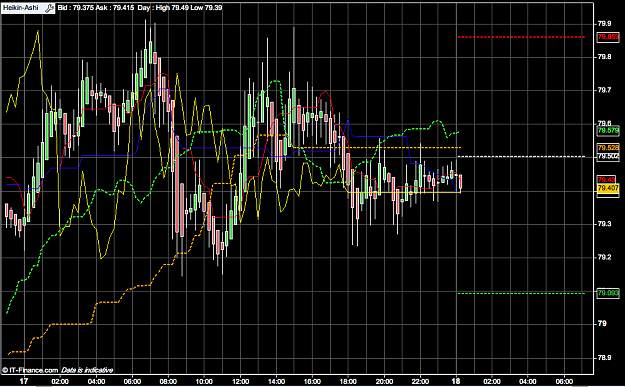Screen dimensions: 625x387
Task: Select the green 79.579 price label
Action: 608,131
